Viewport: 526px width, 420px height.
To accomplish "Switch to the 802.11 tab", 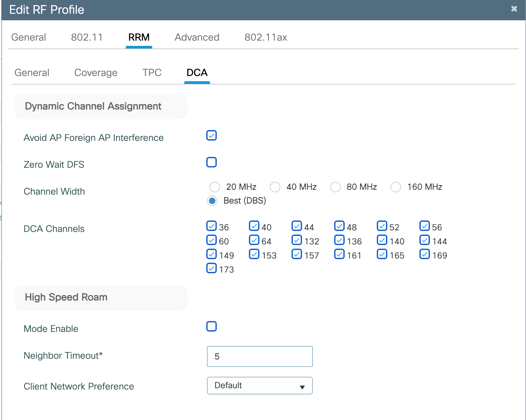I will pos(87,37).
